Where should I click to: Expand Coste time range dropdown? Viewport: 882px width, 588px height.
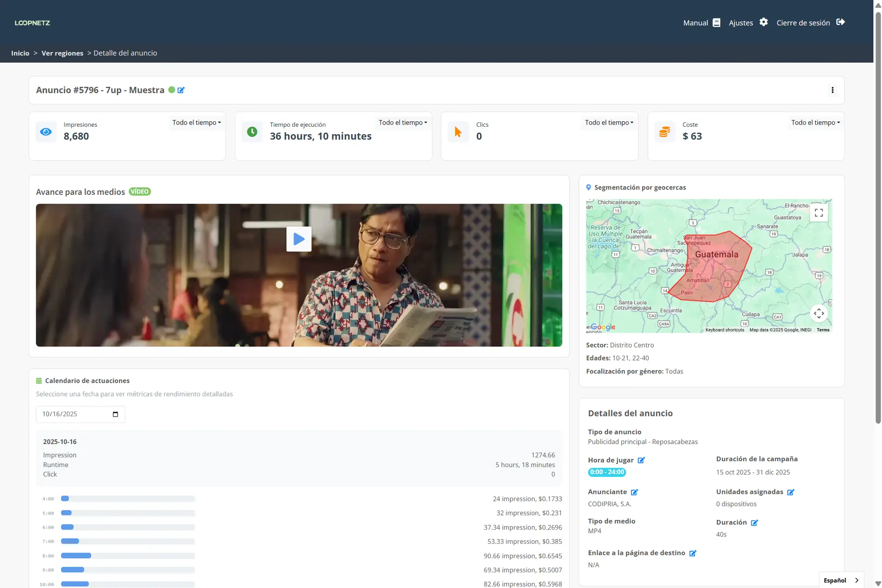(815, 123)
